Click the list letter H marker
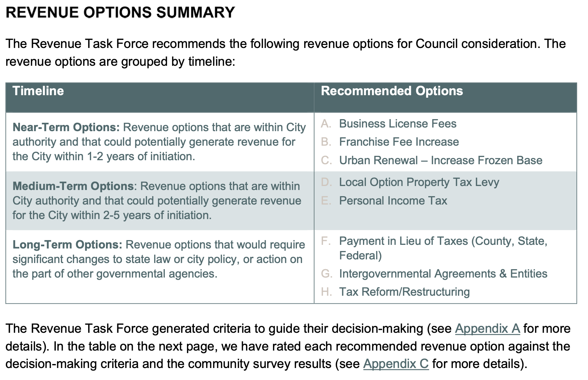This screenshot has height=380, width=588. point(326,292)
